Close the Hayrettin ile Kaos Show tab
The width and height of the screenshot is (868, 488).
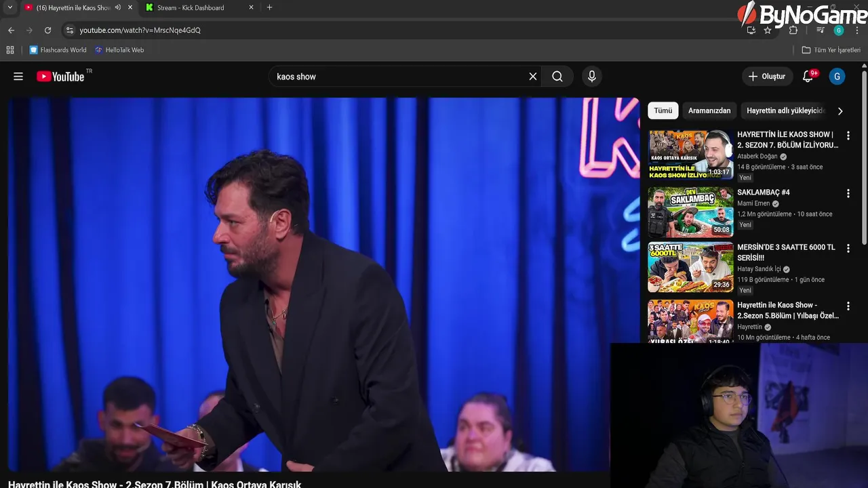(x=130, y=7)
